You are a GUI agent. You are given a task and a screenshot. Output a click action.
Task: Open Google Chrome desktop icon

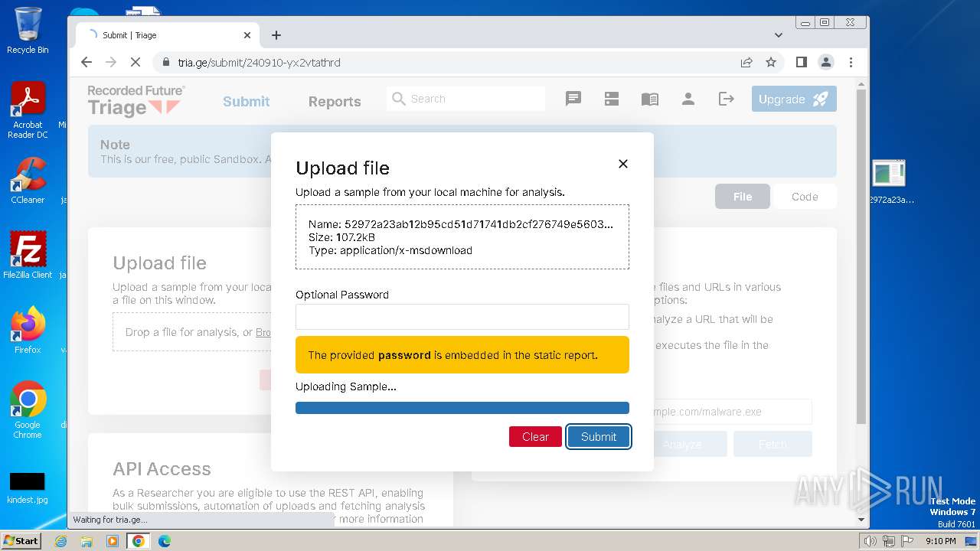coord(28,409)
